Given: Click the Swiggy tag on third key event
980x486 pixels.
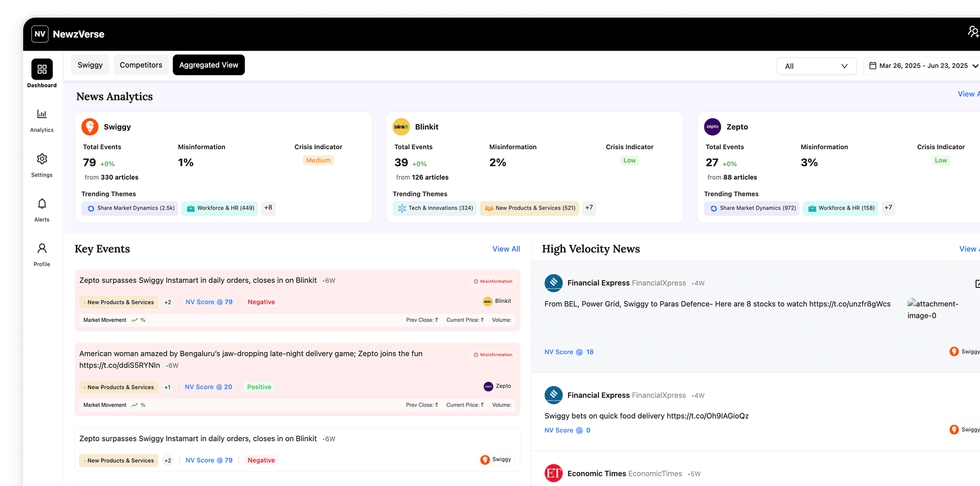Looking at the screenshot, I should click(496, 460).
